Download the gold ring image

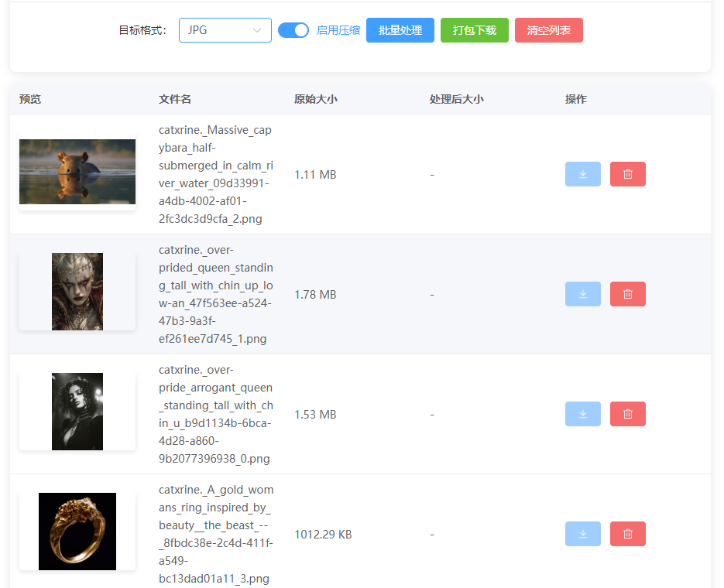pos(583,534)
